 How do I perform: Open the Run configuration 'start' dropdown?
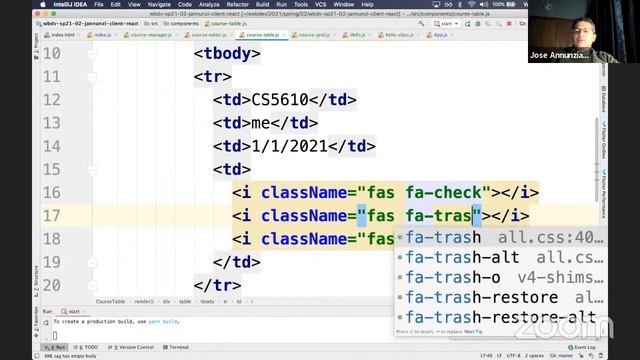coord(446,24)
